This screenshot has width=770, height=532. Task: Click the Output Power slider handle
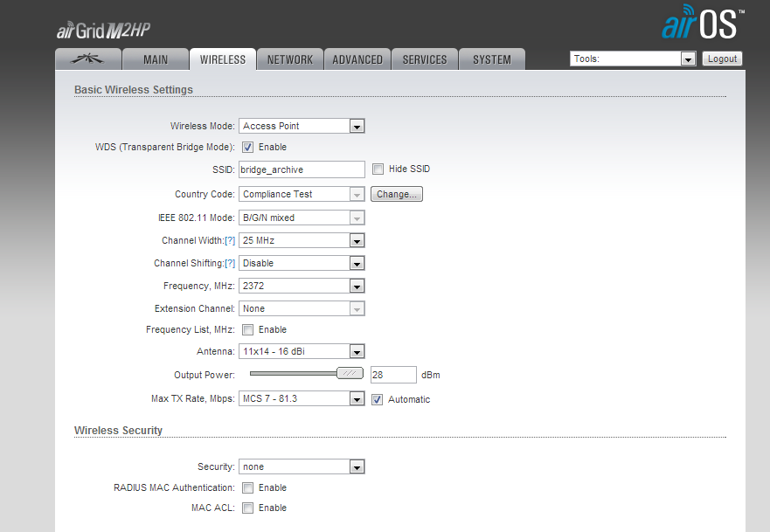pos(350,373)
